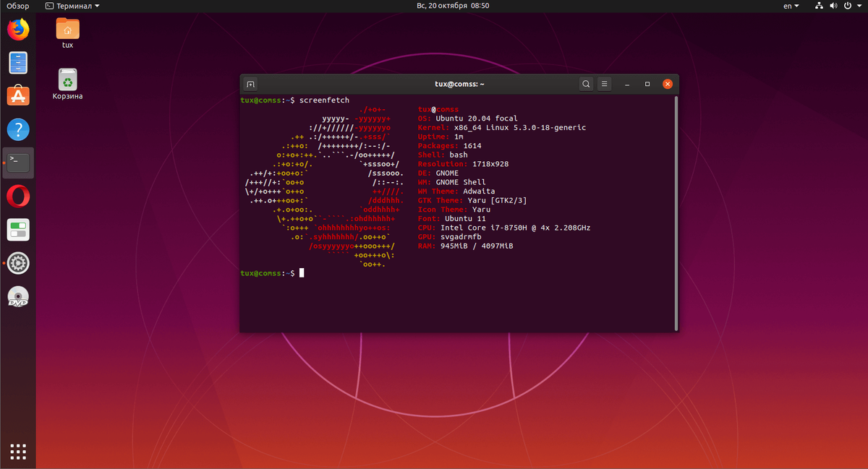Open a new terminal tab with the add-tab icon
Viewport: 868px width, 469px height.
point(250,84)
